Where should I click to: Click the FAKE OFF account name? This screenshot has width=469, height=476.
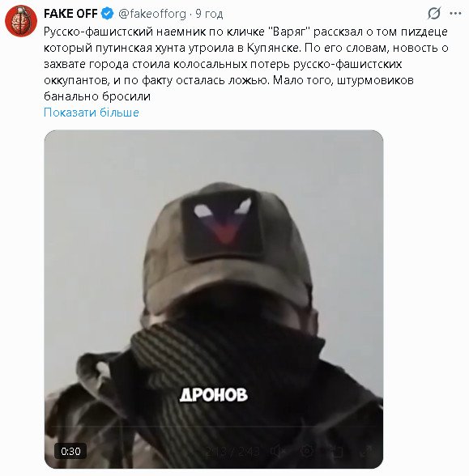click(x=70, y=14)
